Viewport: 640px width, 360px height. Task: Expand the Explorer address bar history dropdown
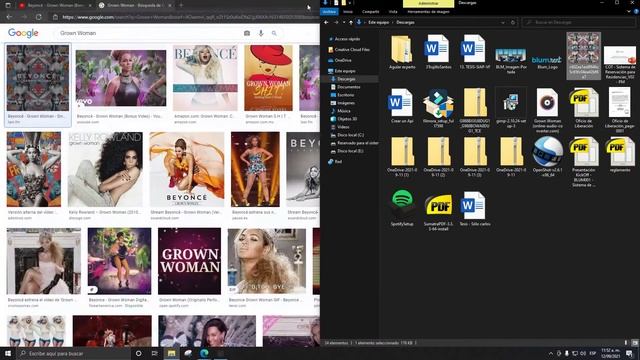pyautogui.click(x=503, y=22)
